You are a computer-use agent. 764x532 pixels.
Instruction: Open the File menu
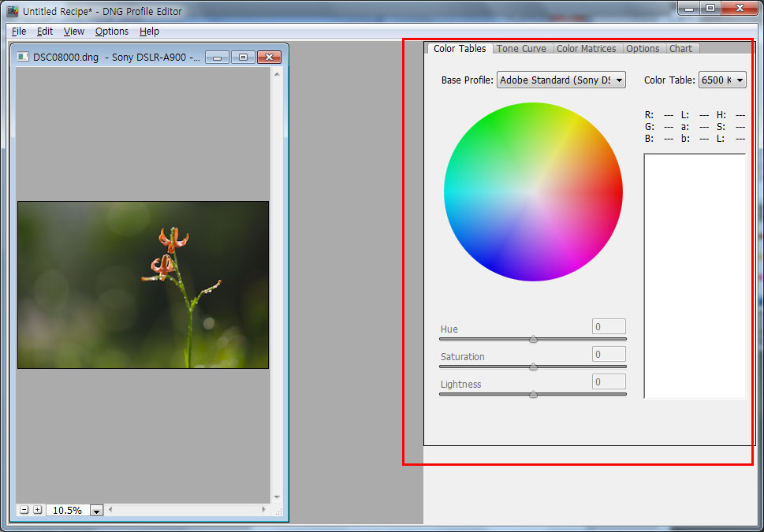point(18,32)
